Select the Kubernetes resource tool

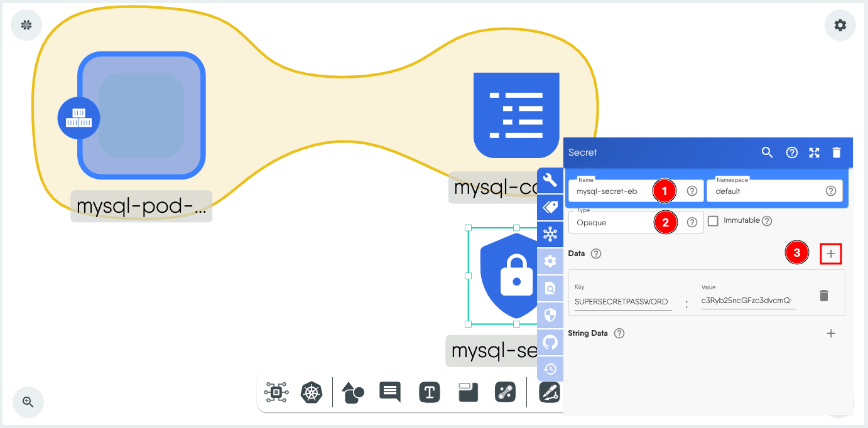(312, 392)
